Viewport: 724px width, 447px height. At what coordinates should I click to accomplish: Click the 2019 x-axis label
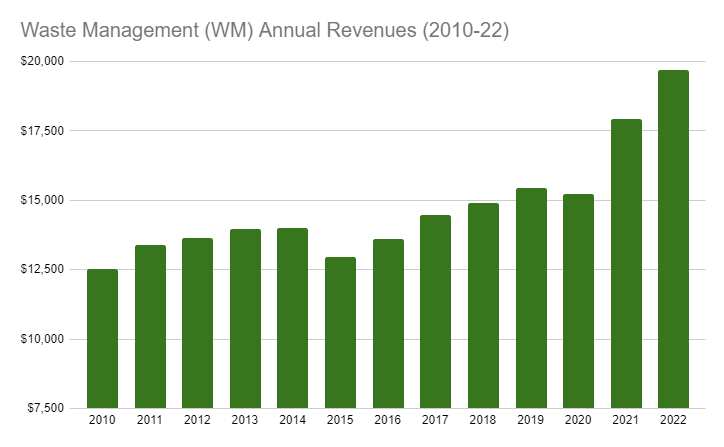(531, 420)
